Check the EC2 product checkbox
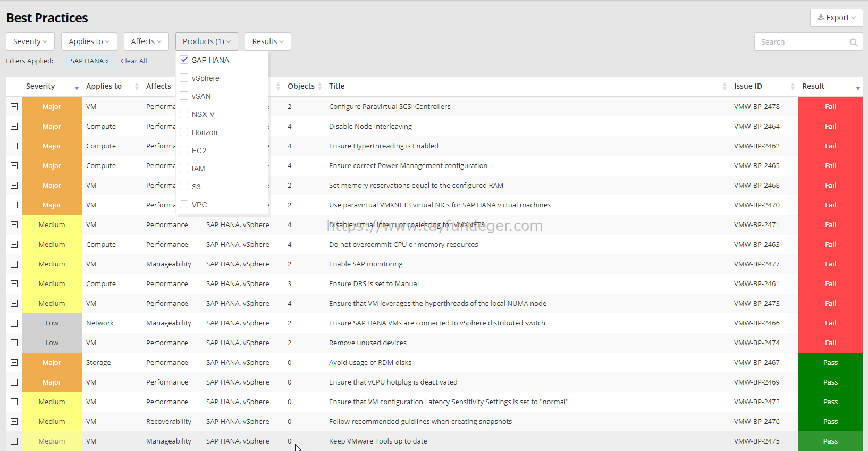The height and width of the screenshot is (451, 868). [184, 150]
